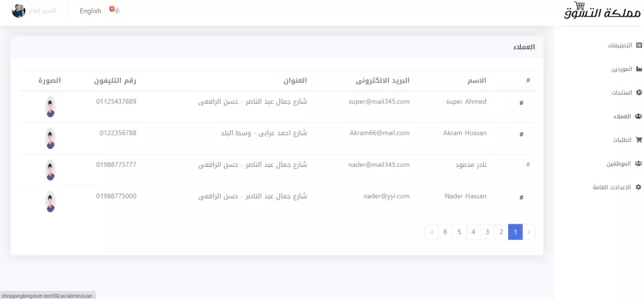644x299 pixels.
Task: Switch language to English
Action: 90,11
